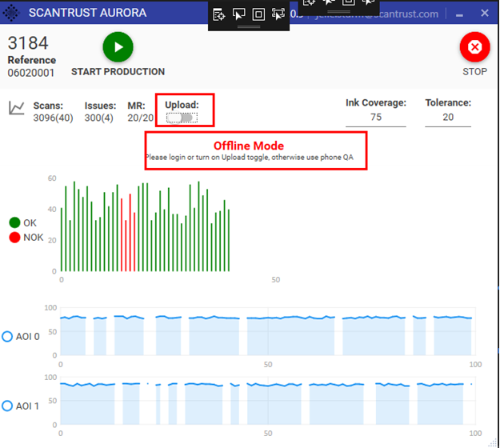Click the Reference number 06020001
This screenshot has height=448, width=500.
(x=31, y=73)
